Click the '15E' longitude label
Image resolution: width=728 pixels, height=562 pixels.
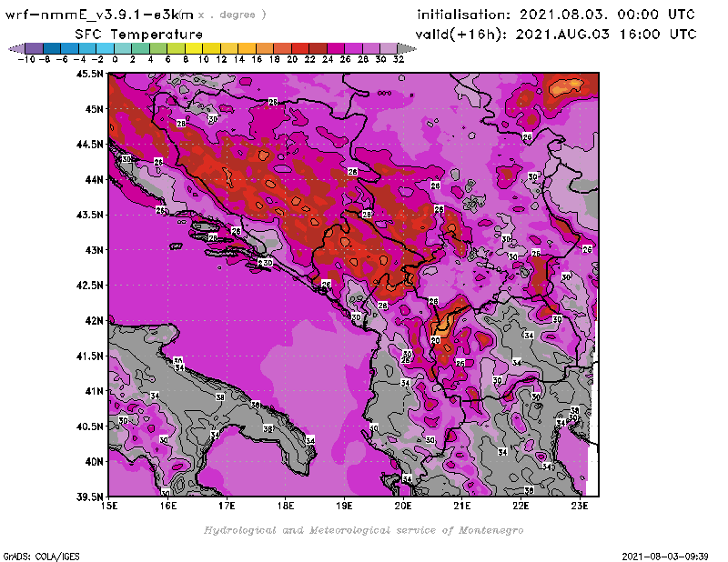[x=109, y=506]
